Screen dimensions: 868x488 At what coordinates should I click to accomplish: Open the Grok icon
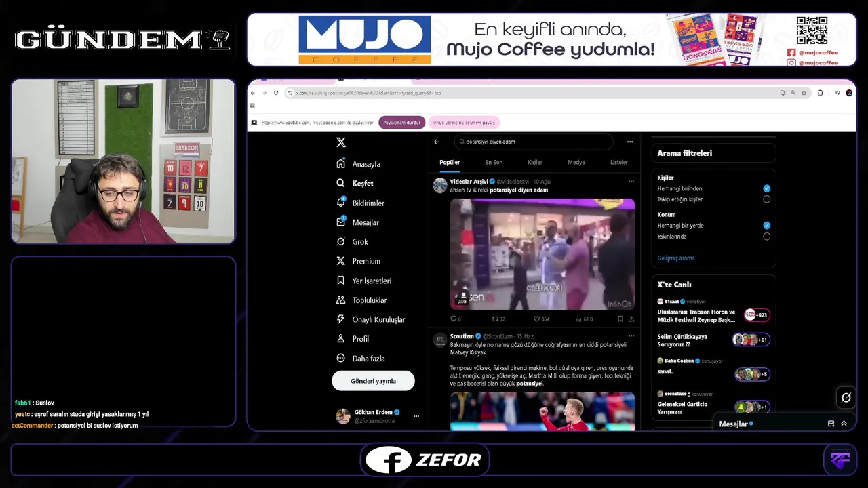pyautogui.click(x=341, y=241)
